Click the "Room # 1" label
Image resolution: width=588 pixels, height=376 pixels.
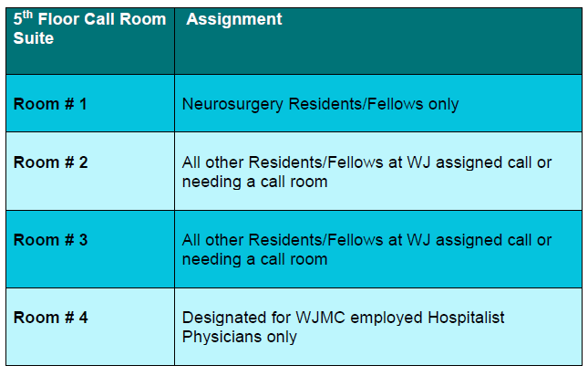coord(50,103)
